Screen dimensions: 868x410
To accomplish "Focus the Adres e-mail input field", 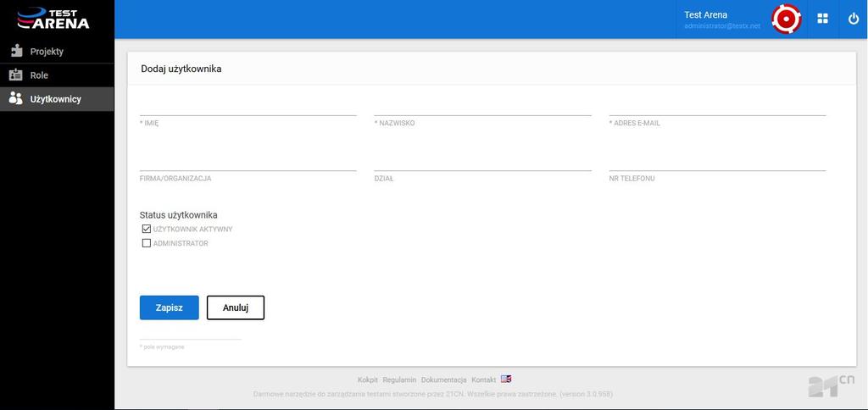I will click(717, 108).
